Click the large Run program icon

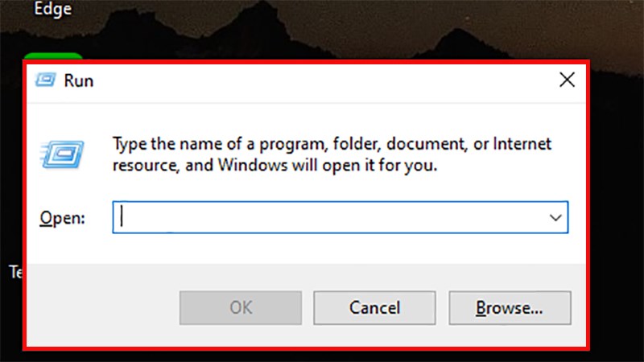(63, 154)
